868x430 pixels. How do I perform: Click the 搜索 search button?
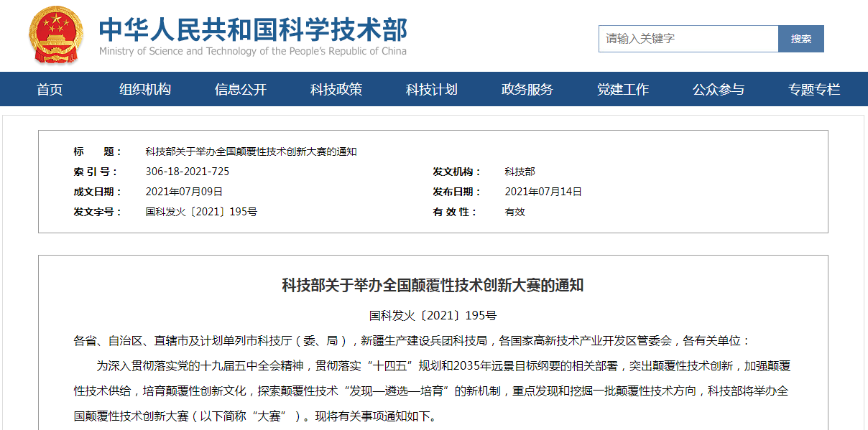(x=800, y=39)
